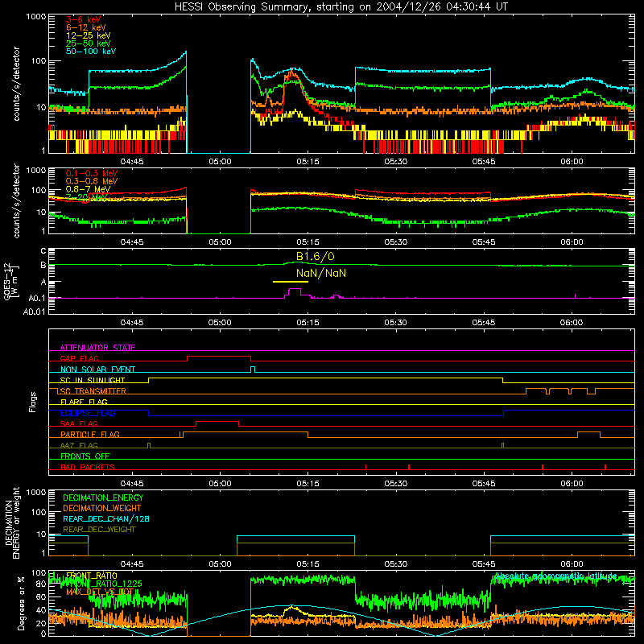Click the 'DECIMATION_WEIGHT' legend label
This screenshot has height=644, width=644.
point(102,508)
